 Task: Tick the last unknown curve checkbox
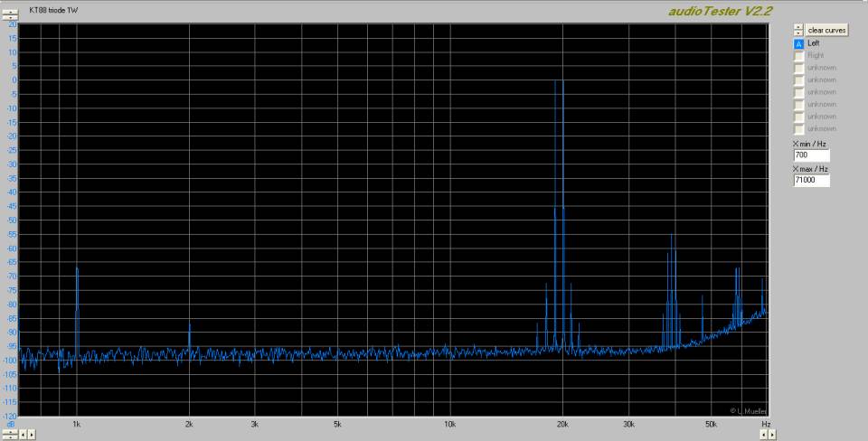(798, 128)
